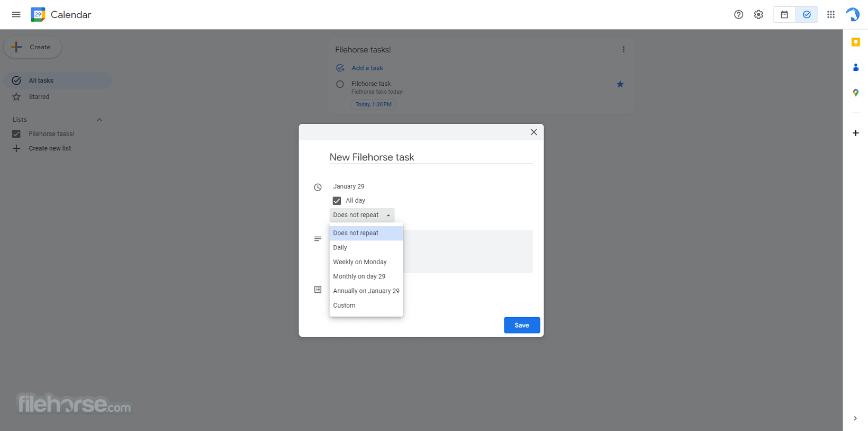This screenshot has width=868, height=431.
Task: Click the checkmark icon beside All tasks
Action: pyautogui.click(x=16, y=80)
